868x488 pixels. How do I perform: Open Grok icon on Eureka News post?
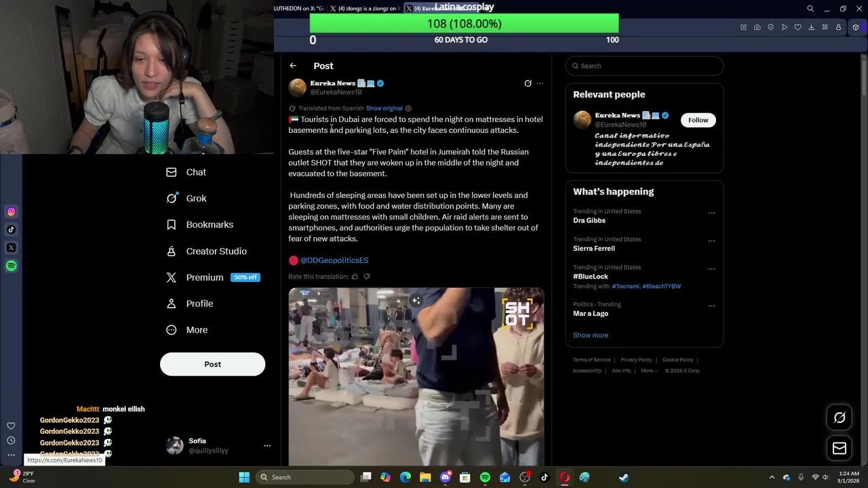(x=528, y=83)
